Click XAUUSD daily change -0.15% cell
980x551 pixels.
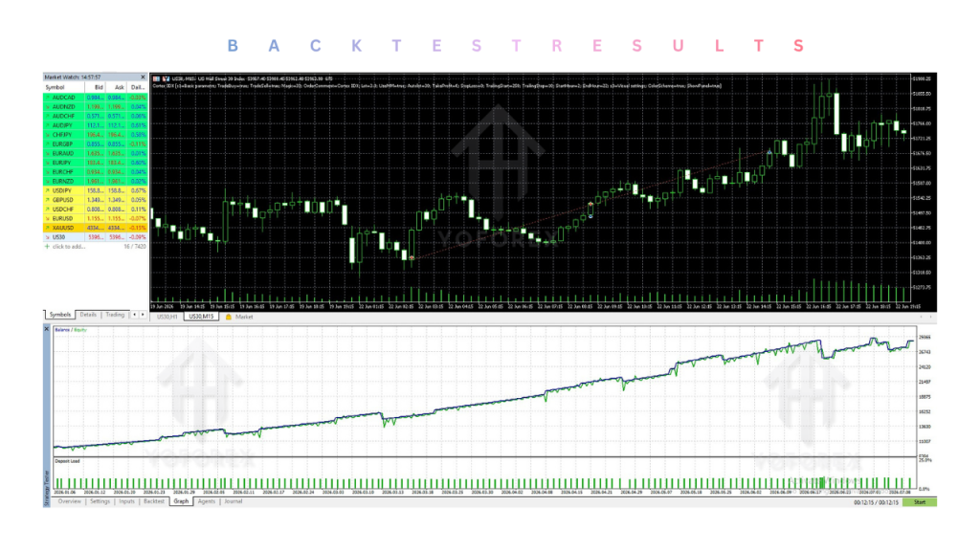coord(138,228)
